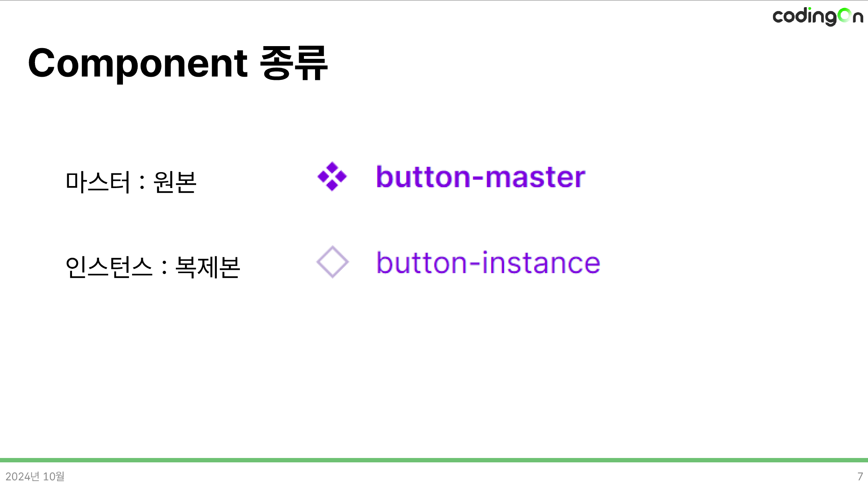Click the slide page number 7

click(x=860, y=476)
